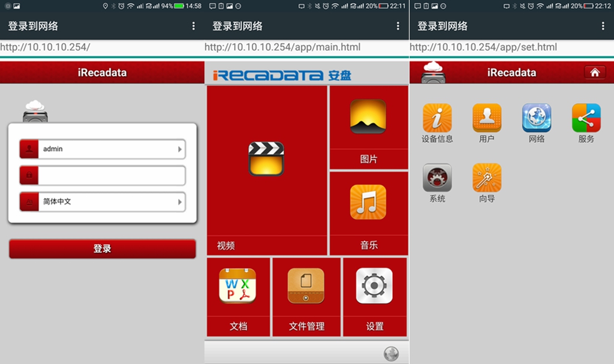Image resolution: width=614 pixels, height=364 pixels.
Task: Tap the URL http://10.10.10.254/app/main.html
Action: point(282,47)
